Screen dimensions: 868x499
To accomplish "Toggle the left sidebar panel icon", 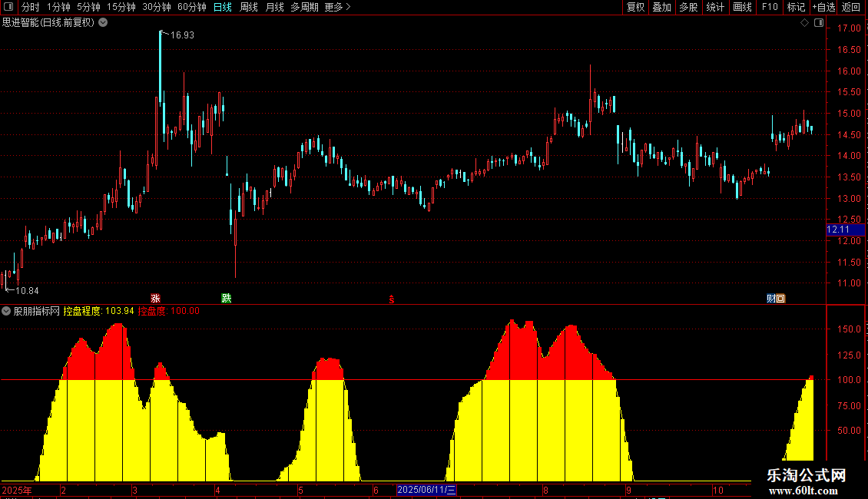I will pos(8,7).
